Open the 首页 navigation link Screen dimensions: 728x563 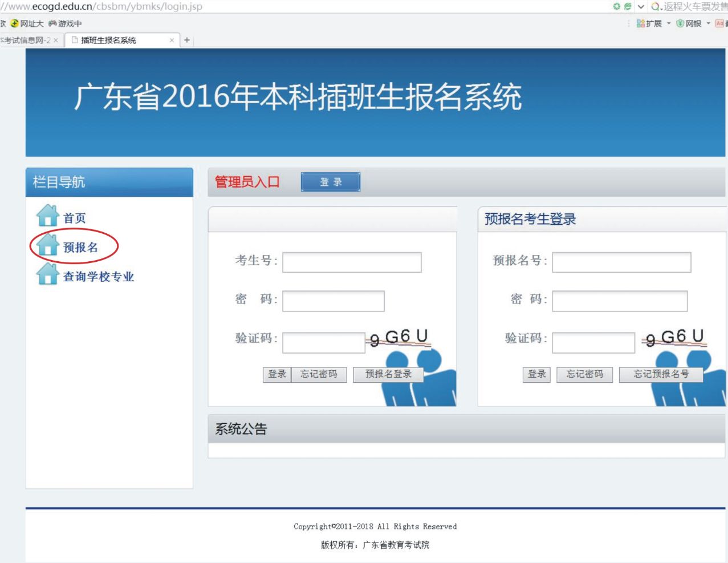(x=75, y=218)
